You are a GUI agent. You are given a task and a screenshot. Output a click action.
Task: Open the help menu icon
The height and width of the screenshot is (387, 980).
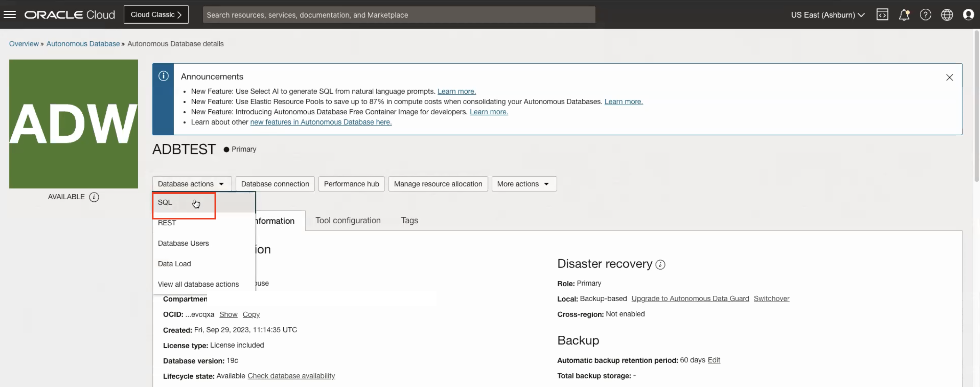coord(925,15)
